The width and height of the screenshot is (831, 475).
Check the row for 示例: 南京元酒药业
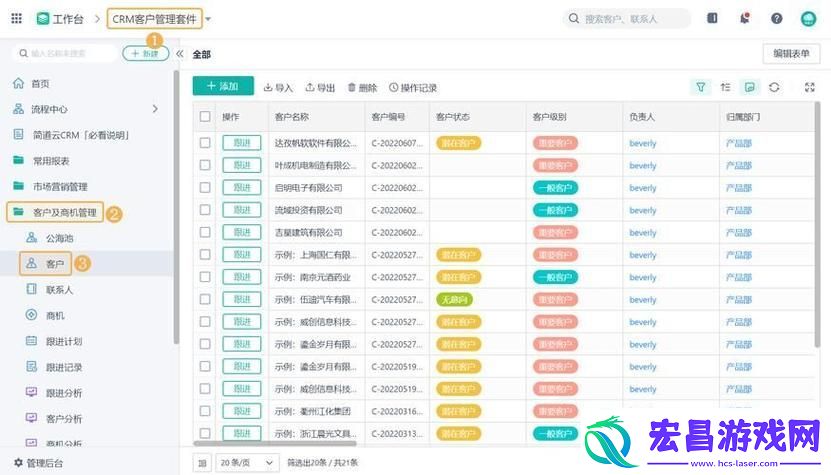coord(205,277)
